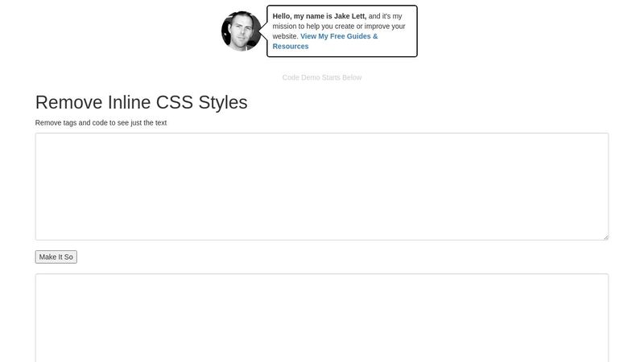Click the word website in the speech bubble

[284, 36]
